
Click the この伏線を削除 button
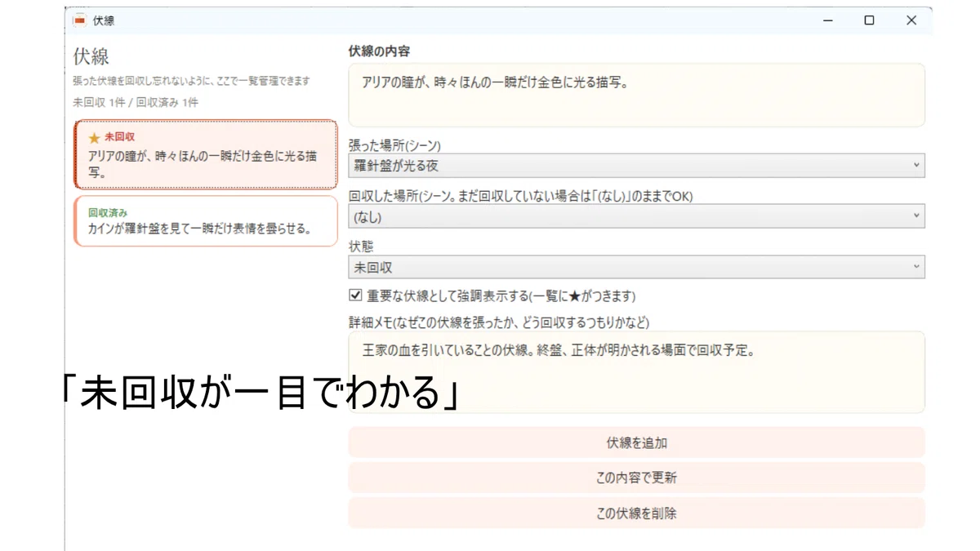pos(636,514)
